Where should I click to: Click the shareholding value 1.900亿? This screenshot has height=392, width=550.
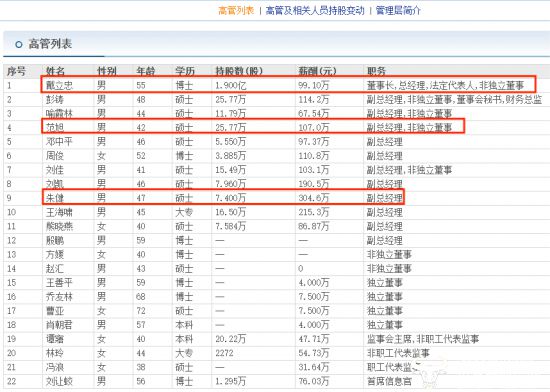pos(230,85)
